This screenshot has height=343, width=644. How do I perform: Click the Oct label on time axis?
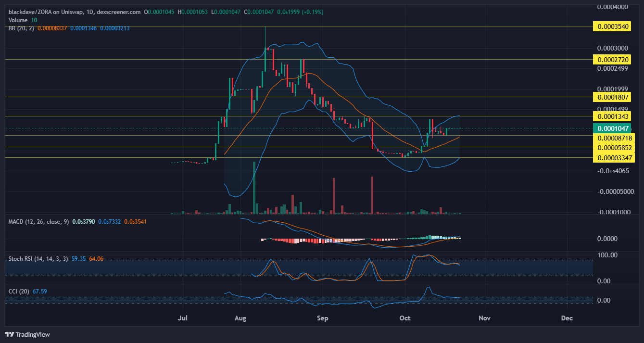click(x=405, y=318)
